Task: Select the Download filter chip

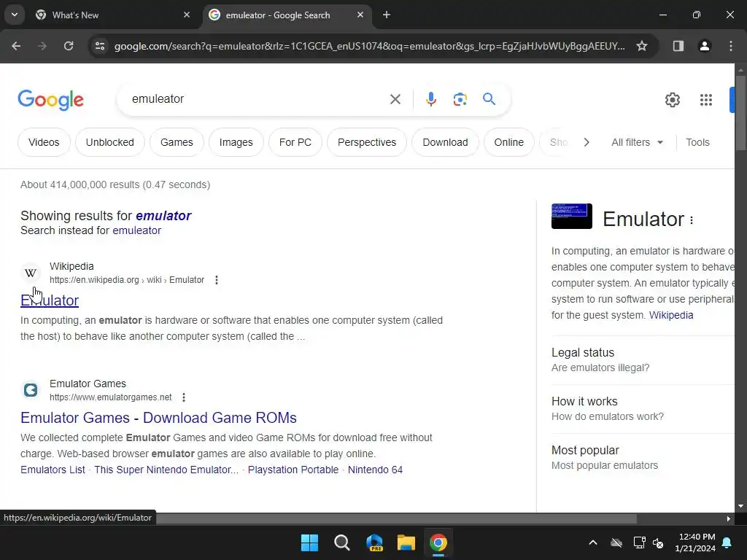Action: click(446, 142)
